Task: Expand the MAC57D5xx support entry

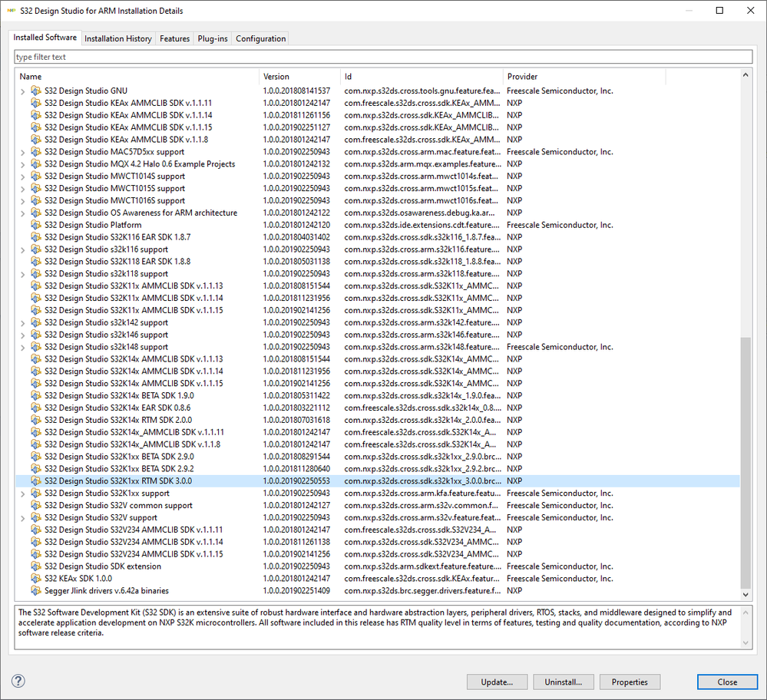Action: [22, 153]
